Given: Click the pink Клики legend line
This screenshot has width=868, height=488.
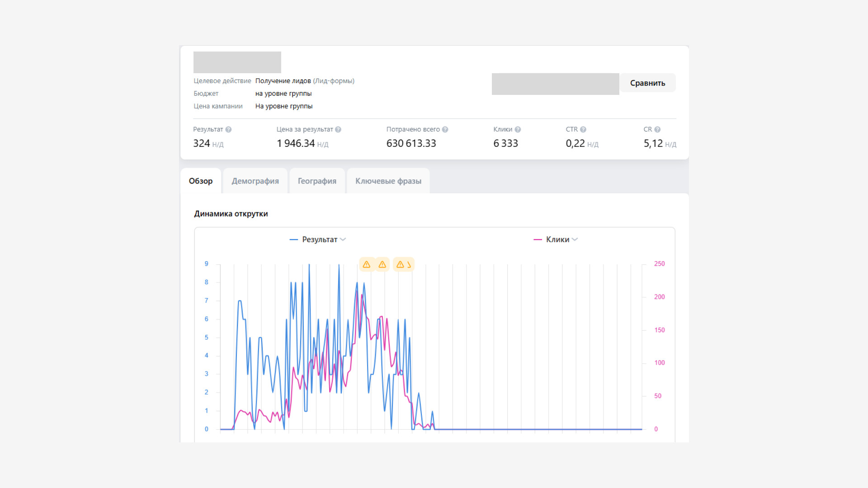Looking at the screenshot, I should coord(538,239).
